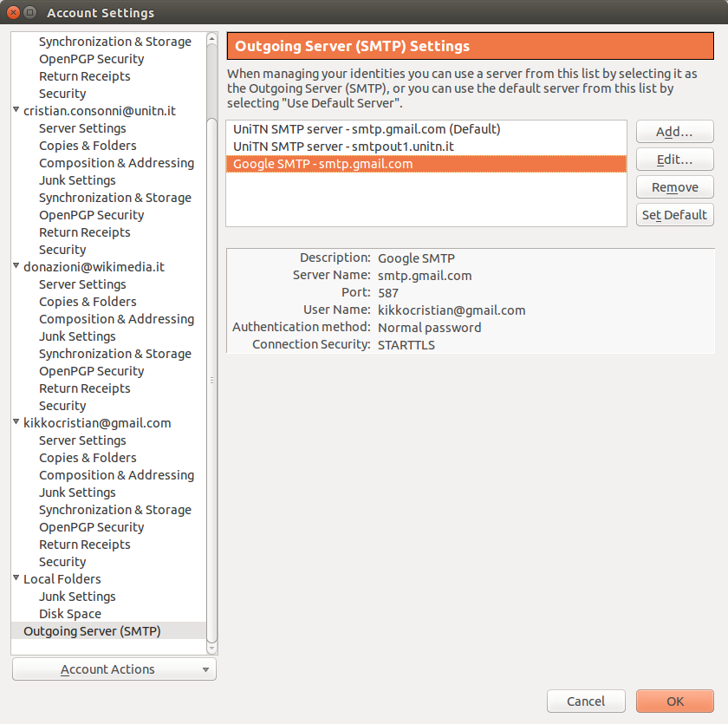Click the Set Default button
The height and width of the screenshot is (724, 728).
tap(674, 215)
